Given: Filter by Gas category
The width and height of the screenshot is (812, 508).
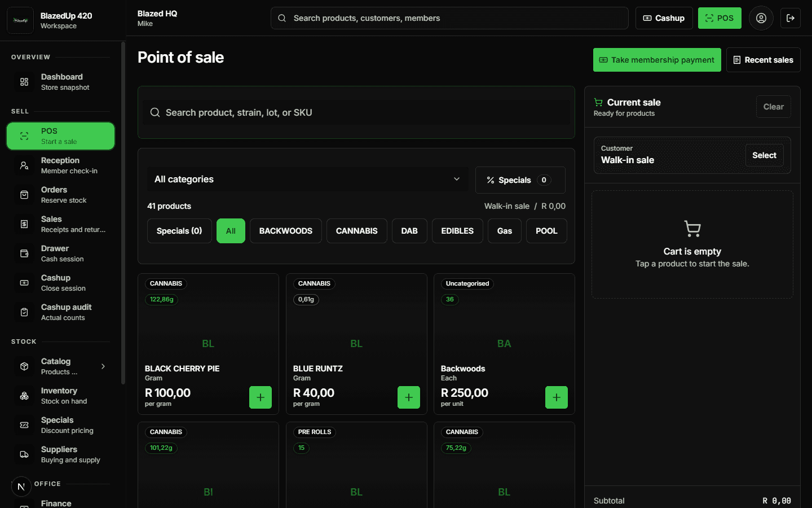Looking at the screenshot, I should click(505, 231).
